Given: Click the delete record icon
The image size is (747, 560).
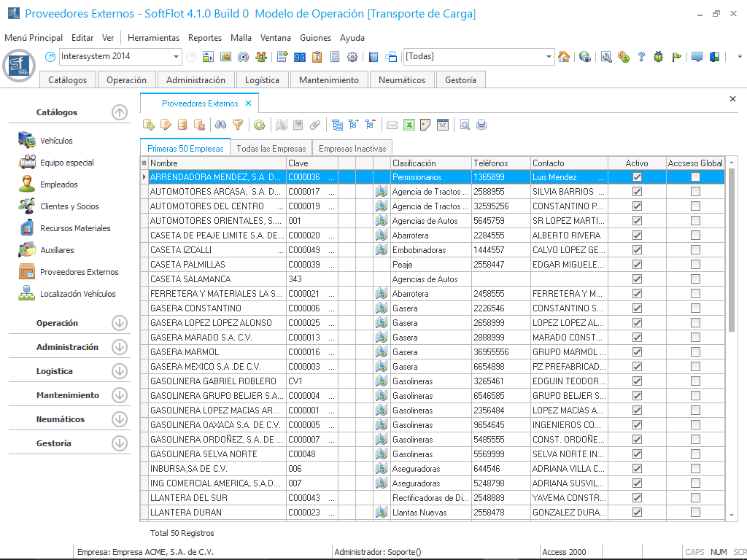Looking at the screenshot, I should tap(199, 125).
